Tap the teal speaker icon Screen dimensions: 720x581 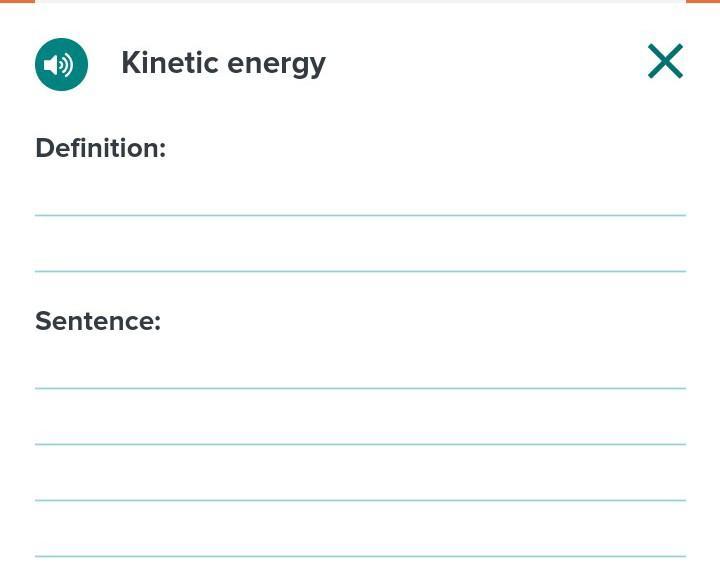(61, 64)
